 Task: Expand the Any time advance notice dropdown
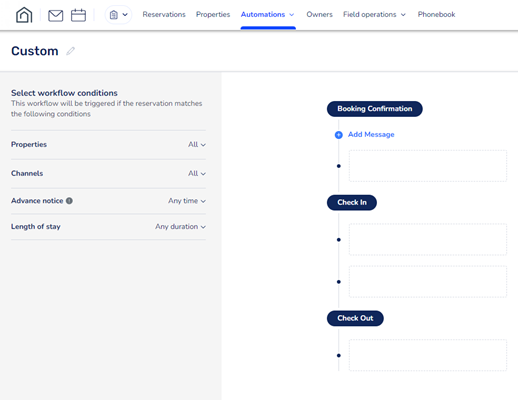(x=187, y=201)
